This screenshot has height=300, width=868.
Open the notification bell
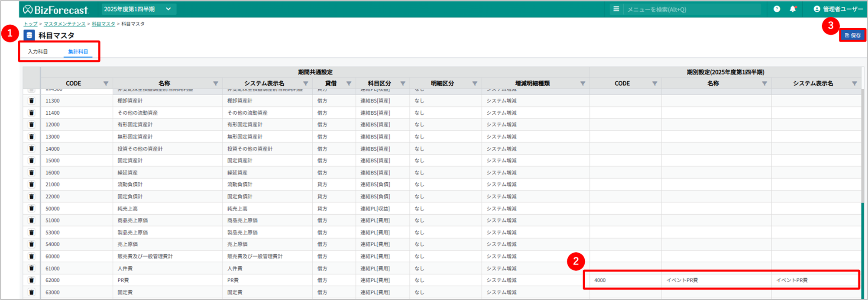tap(793, 9)
